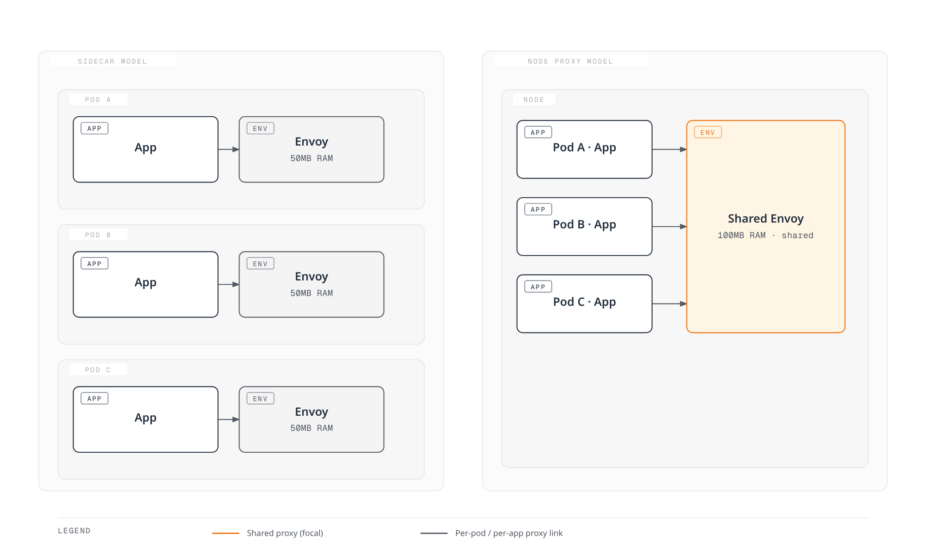Select the Pod C · App box
The width and height of the screenshot is (926, 560).
pos(585,304)
